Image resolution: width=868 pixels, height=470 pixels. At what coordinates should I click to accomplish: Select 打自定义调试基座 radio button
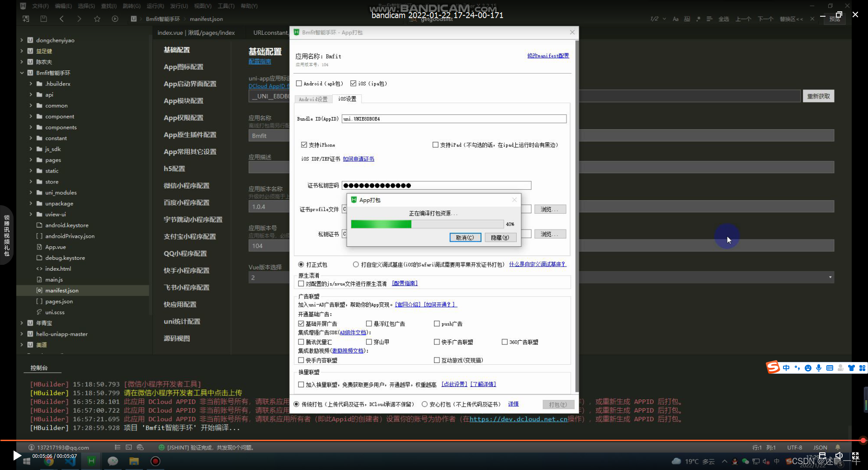[356, 264]
